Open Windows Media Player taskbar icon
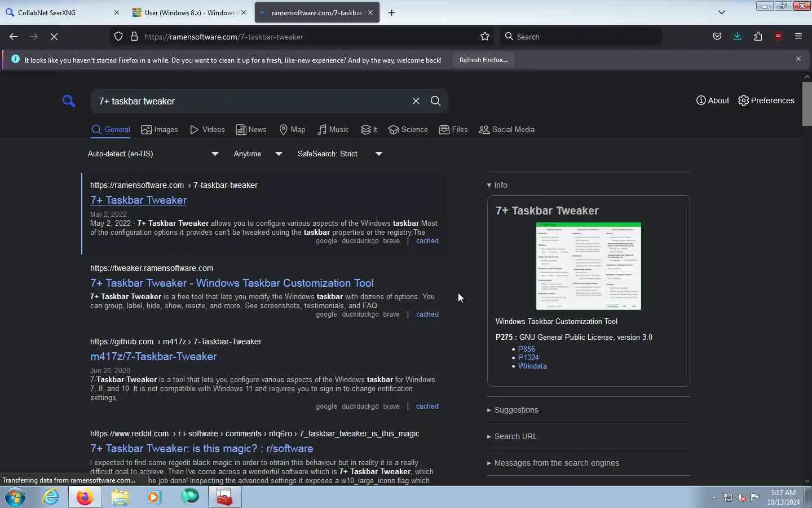 click(x=155, y=497)
